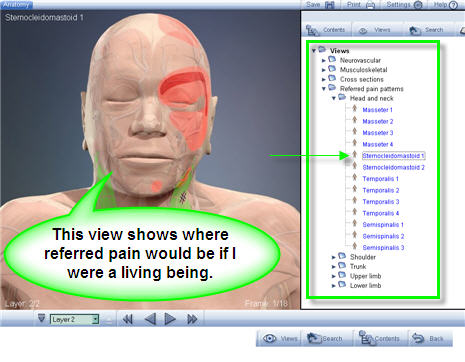Jump to first frame with rewind button
Viewport: 465px width, 362px height.
[127, 319]
